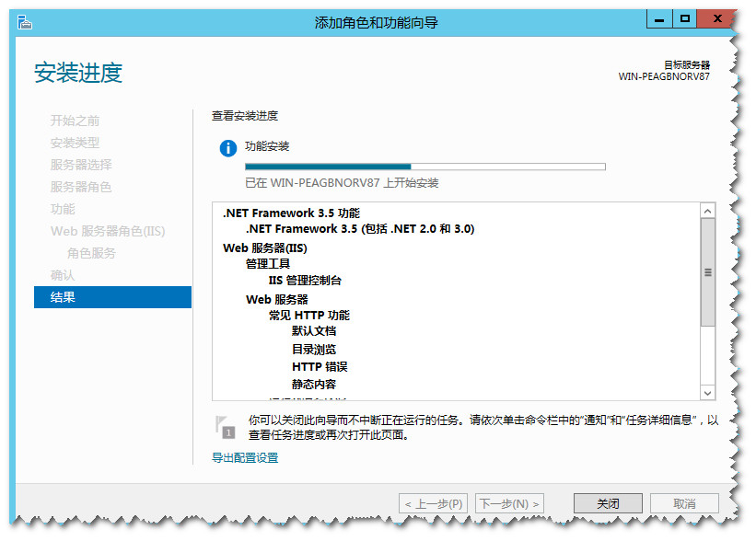Viewport: 756px width, 541px height.
Task: Select the 安装类型 step
Action: point(75,143)
